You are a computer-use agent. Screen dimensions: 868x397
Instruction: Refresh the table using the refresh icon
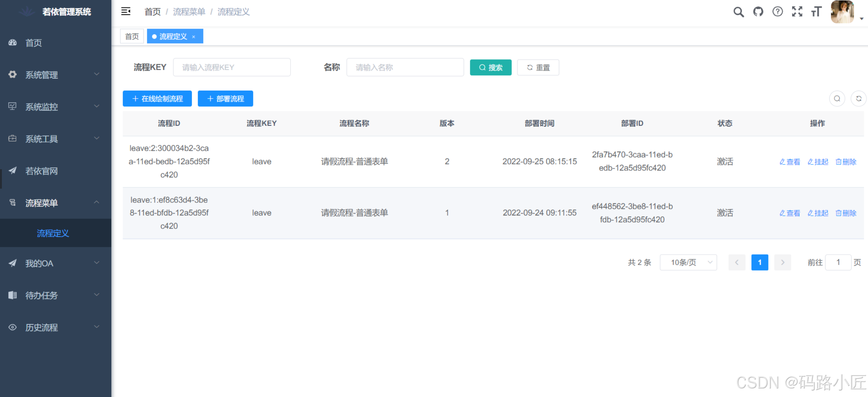[x=859, y=98]
